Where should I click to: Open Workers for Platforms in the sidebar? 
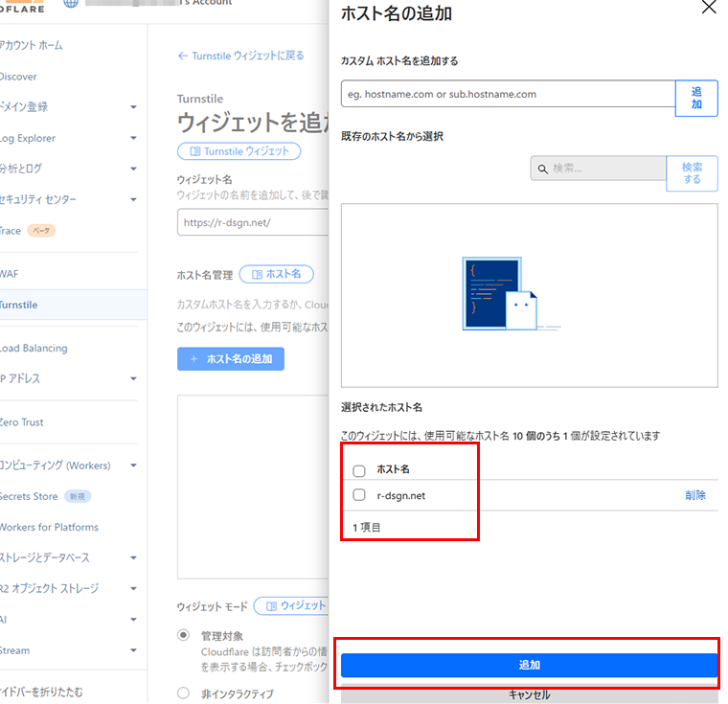pos(49,527)
